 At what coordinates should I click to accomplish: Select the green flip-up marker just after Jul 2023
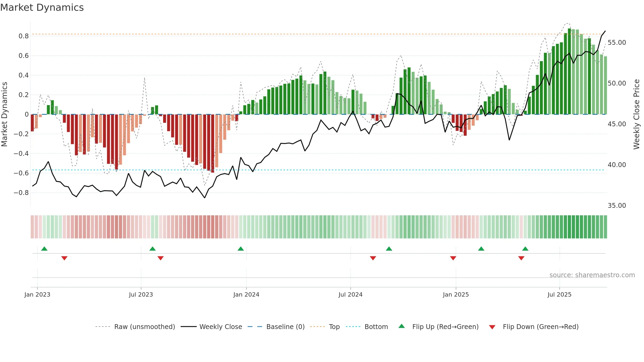[152, 249]
